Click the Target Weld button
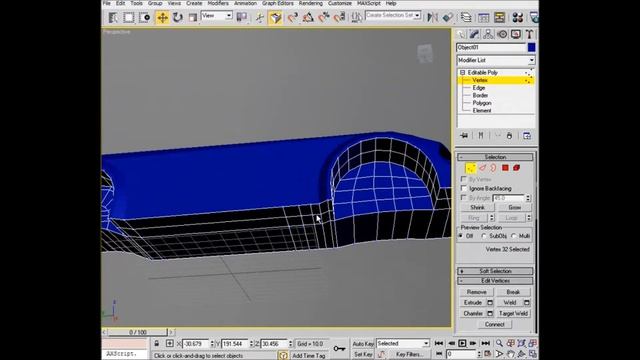Screen dimensions: 640x360 coord(513,313)
